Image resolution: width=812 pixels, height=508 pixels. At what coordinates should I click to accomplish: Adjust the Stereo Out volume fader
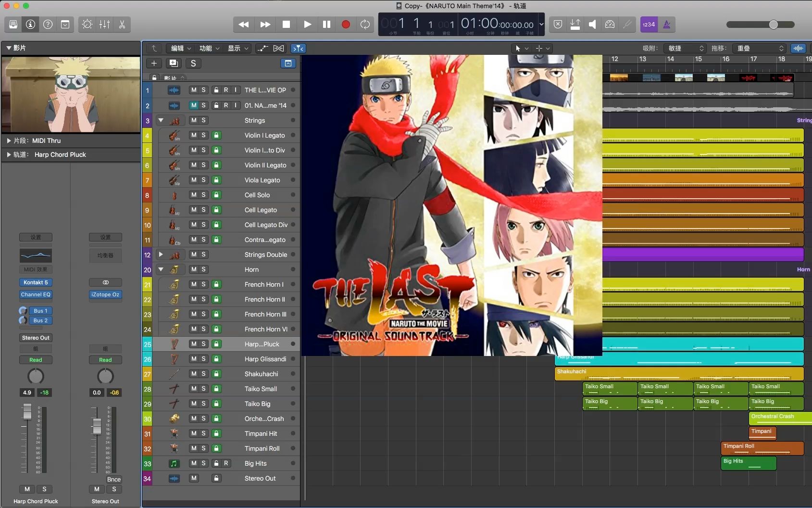(97, 425)
